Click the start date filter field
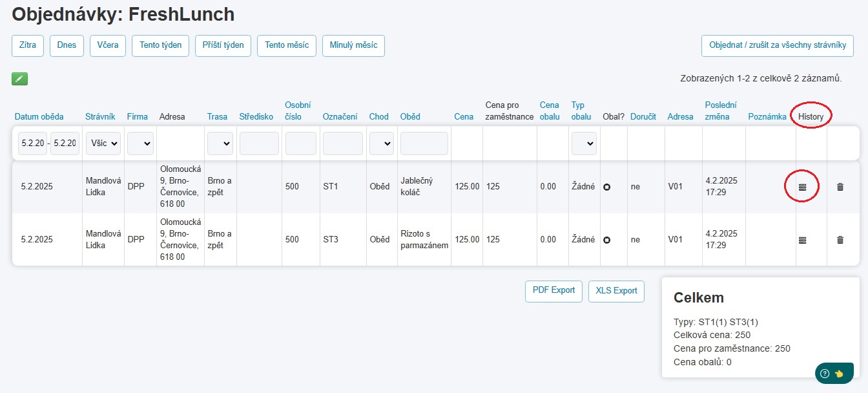Screen dimensions: 868x393 [32, 143]
